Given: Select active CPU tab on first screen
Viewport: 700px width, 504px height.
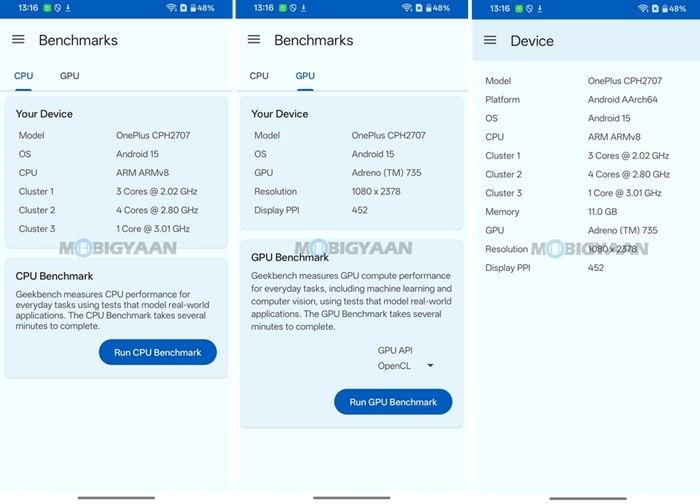Looking at the screenshot, I should tap(23, 76).
